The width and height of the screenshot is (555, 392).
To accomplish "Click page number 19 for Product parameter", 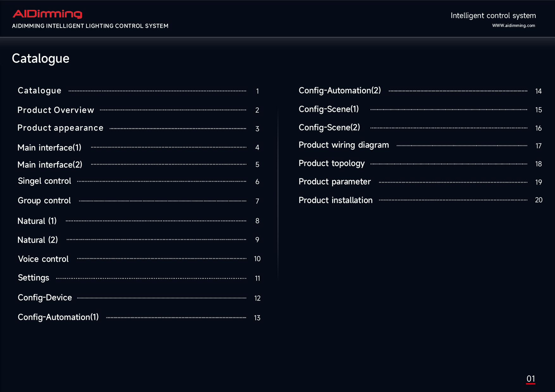I will [x=539, y=182].
